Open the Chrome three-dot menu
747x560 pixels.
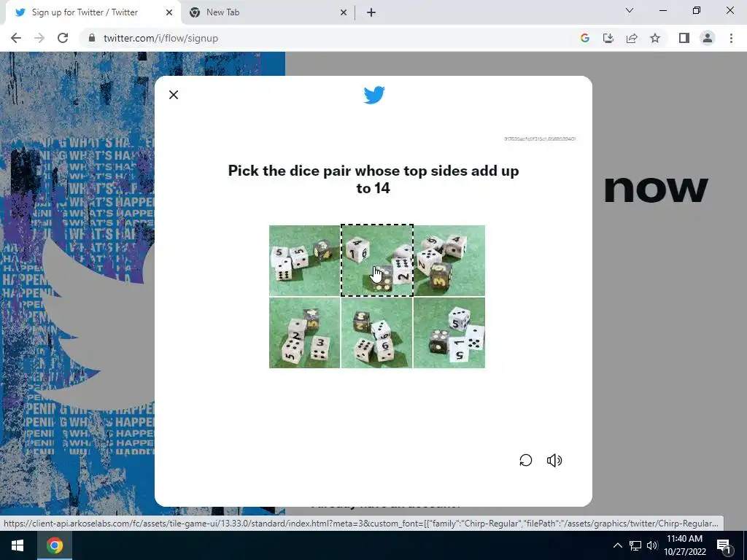click(x=731, y=38)
